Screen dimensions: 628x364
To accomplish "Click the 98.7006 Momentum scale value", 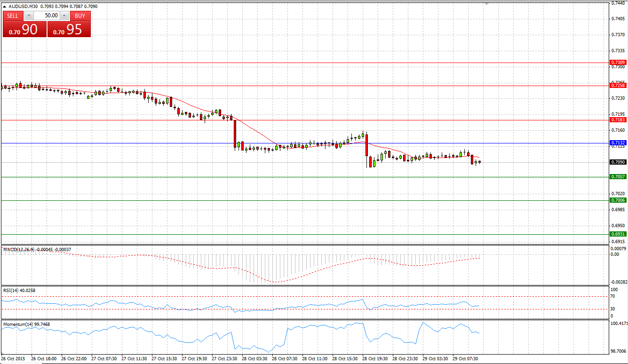I will 619,351.
